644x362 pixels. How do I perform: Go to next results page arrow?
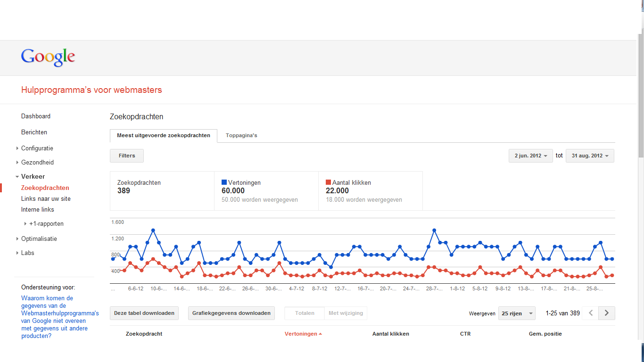pyautogui.click(x=607, y=313)
